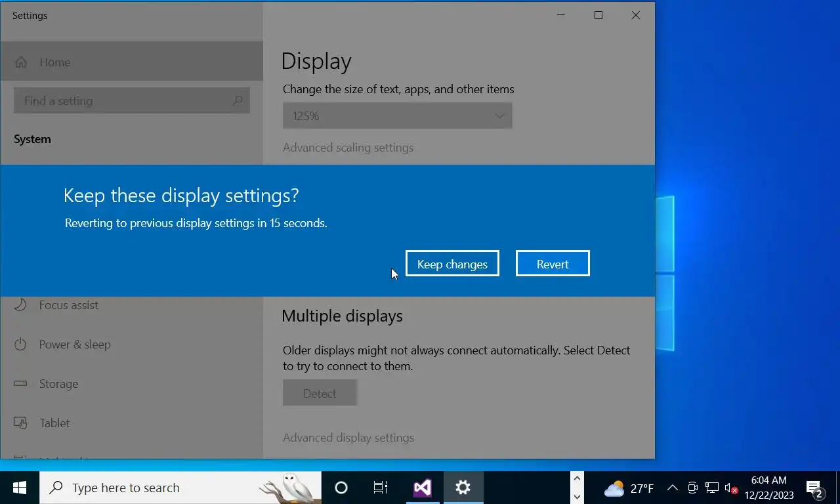
Task: Go to Settings Home
Action: click(x=131, y=62)
